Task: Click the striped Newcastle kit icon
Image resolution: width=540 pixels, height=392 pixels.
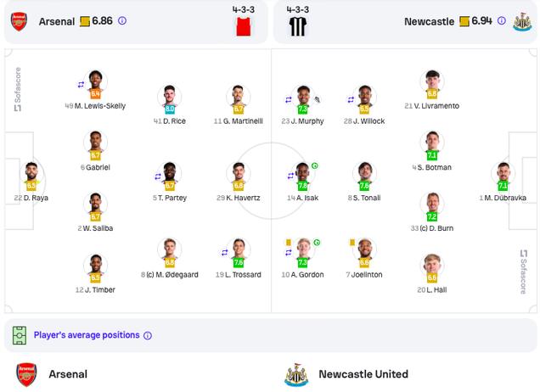Action: 298,26
